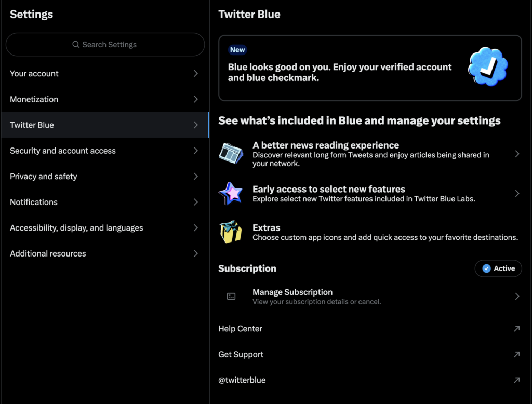Expand the Your account chevron
The image size is (532, 404).
(x=196, y=74)
